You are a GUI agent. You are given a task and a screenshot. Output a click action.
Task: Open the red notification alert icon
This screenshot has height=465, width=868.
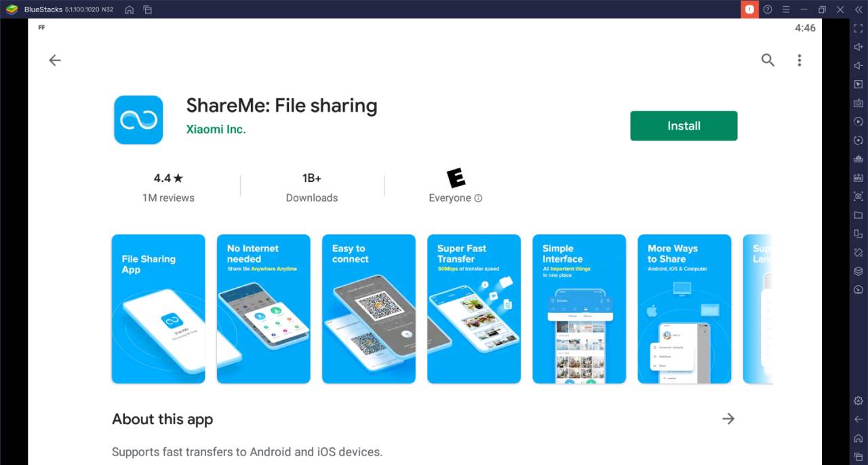tap(749, 10)
